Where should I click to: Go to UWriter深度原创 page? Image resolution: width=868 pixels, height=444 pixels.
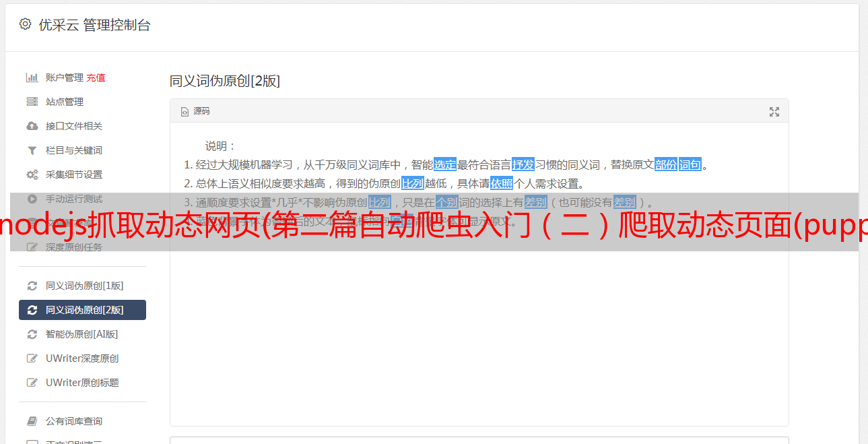click(82, 358)
